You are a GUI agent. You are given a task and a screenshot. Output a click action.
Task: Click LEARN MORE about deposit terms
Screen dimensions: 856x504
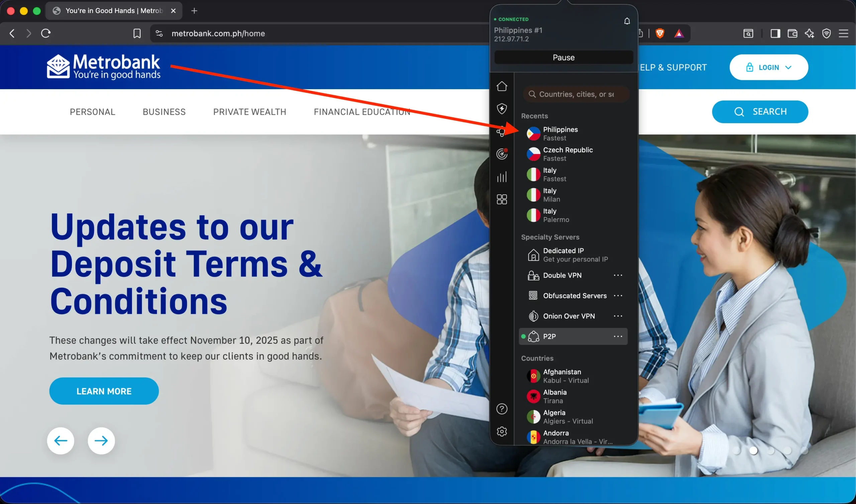click(x=104, y=391)
